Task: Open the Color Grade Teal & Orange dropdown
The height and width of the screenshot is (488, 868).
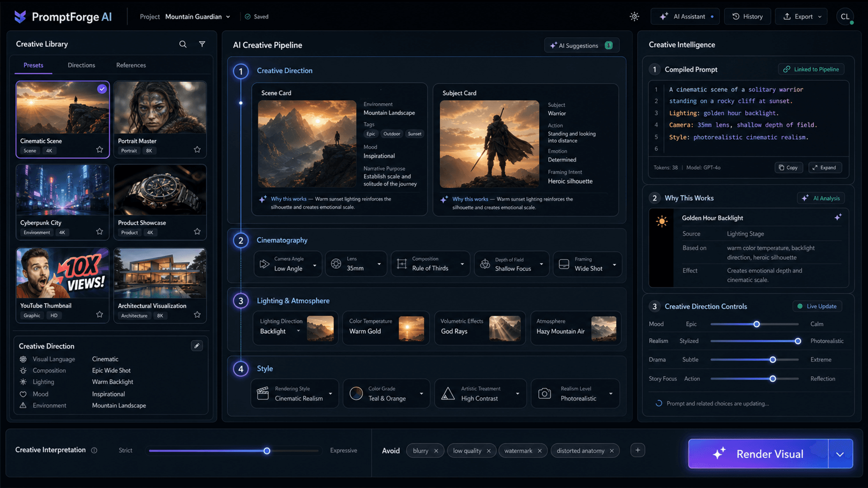Action: point(387,394)
